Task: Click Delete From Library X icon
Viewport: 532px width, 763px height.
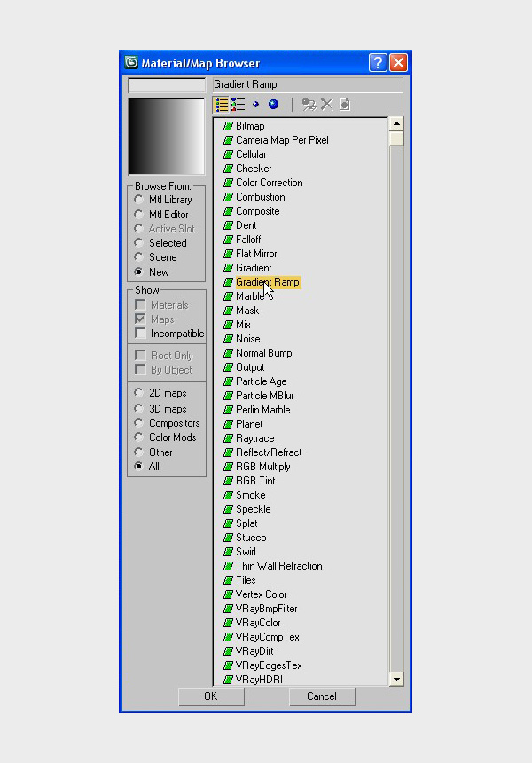Action: (x=326, y=105)
